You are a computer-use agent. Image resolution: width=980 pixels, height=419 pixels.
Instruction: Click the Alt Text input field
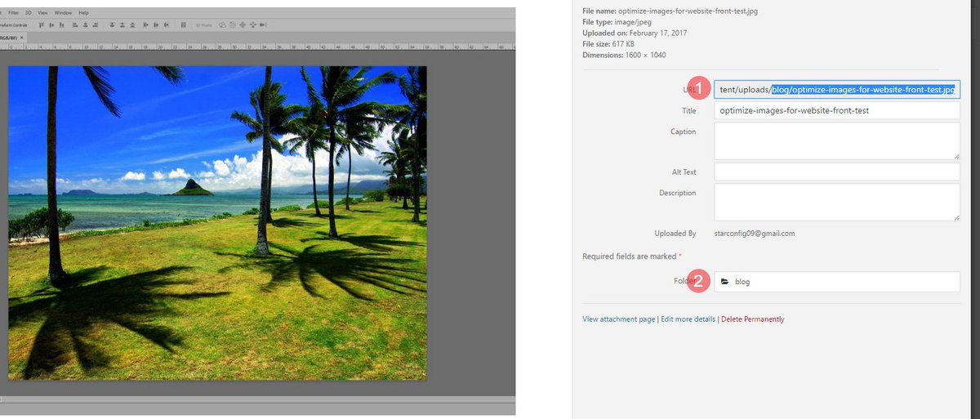point(837,172)
